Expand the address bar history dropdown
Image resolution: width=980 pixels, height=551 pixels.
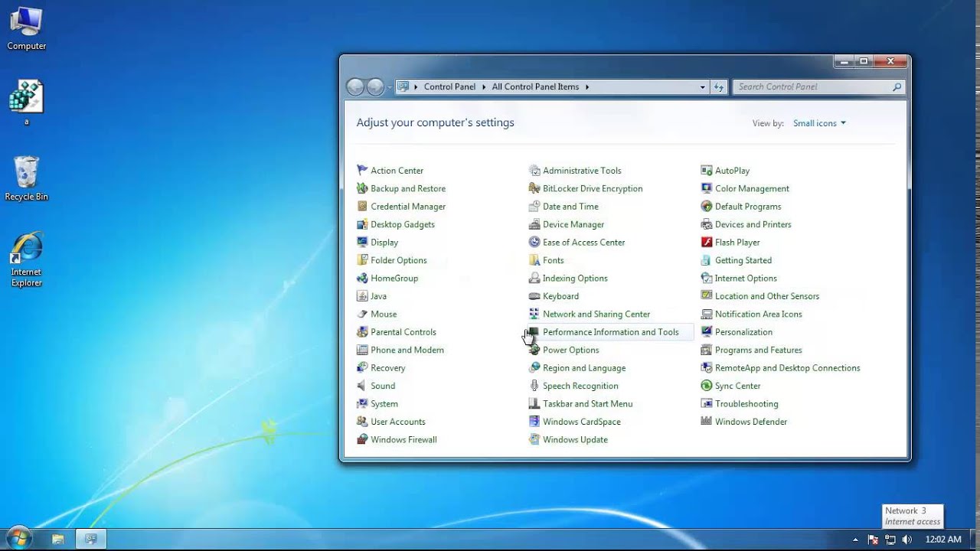[702, 86]
